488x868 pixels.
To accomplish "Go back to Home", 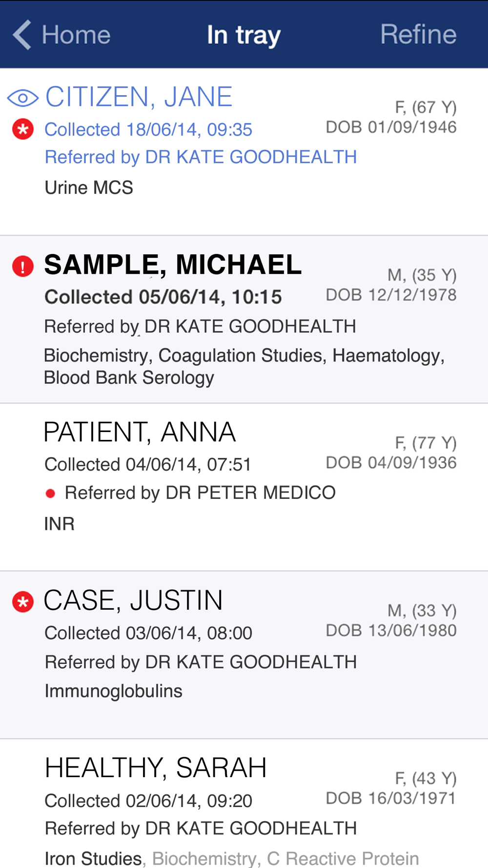I will (76, 35).
